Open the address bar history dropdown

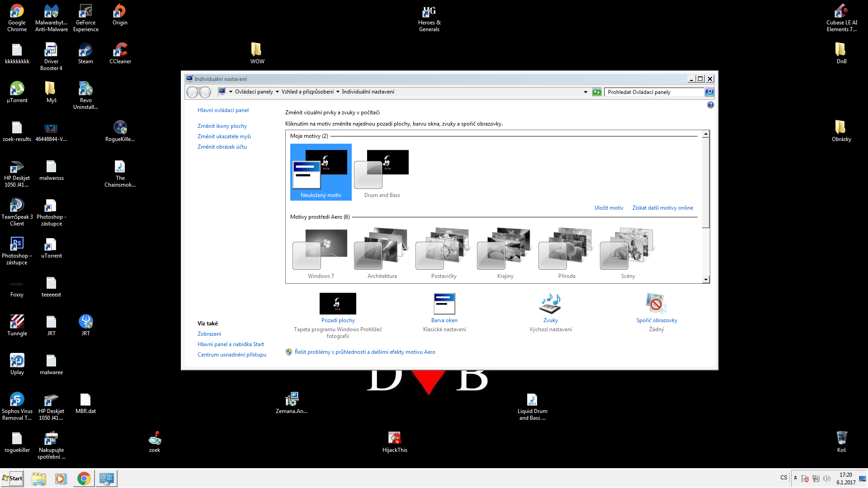pos(585,92)
